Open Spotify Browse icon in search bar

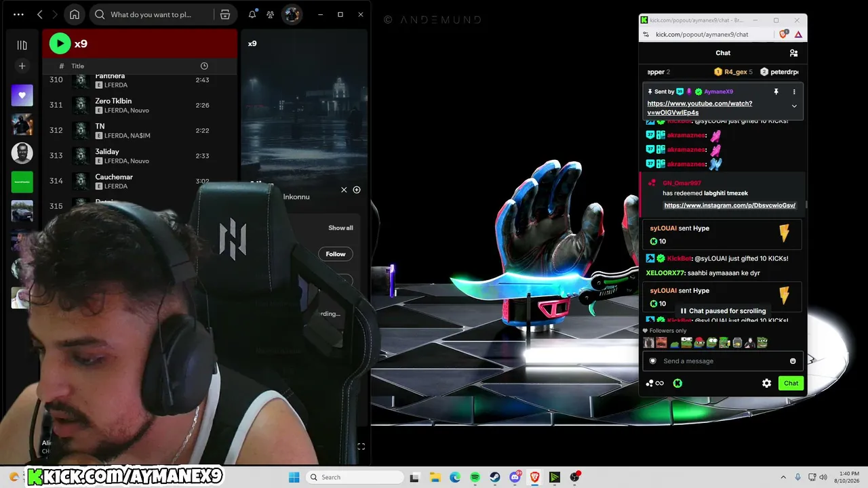click(x=225, y=14)
